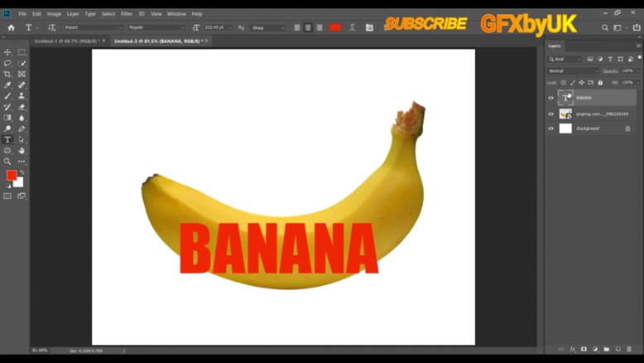Click the red text color swatch in options bar

[335, 27]
